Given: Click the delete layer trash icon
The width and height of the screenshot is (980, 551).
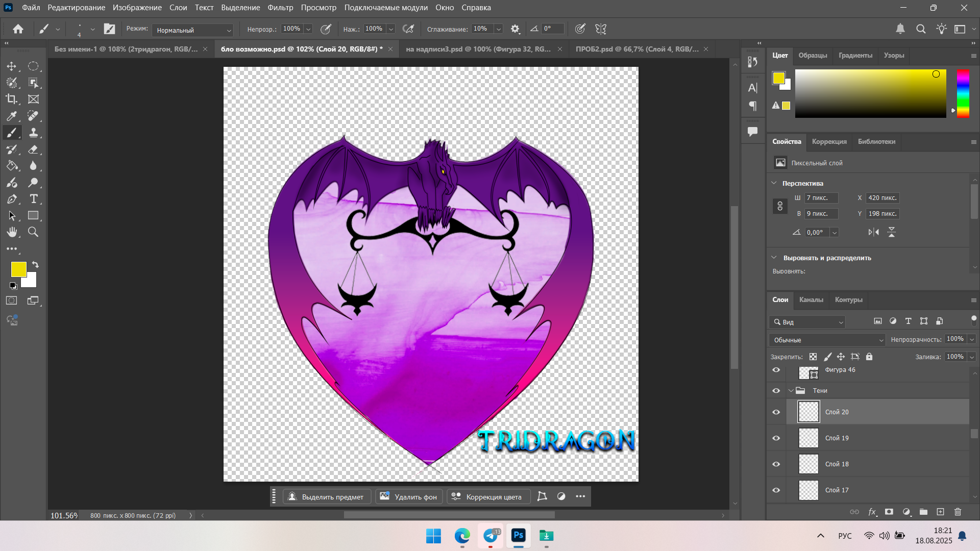Looking at the screenshot, I should pos(958,512).
